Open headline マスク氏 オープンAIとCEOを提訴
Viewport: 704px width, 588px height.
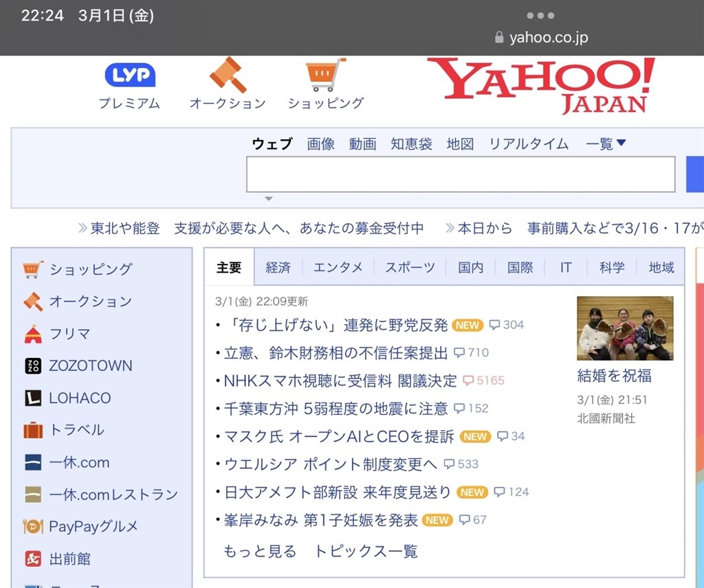[339, 436]
